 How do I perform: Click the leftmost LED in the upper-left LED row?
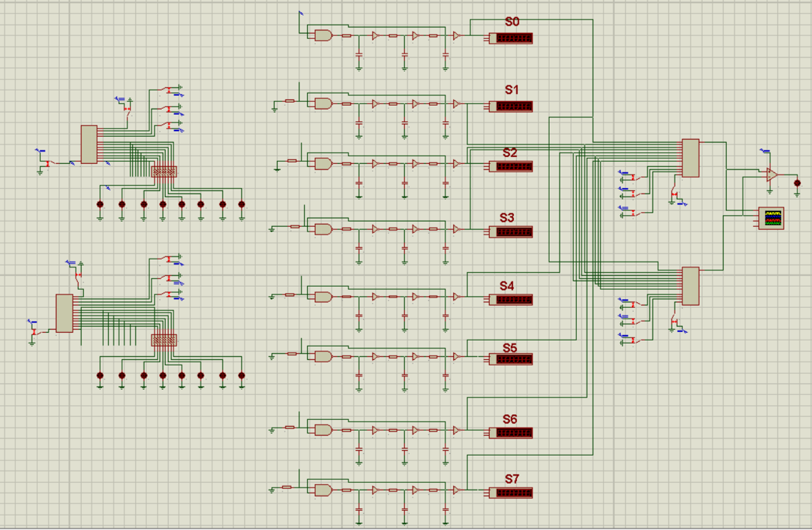tap(100, 204)
